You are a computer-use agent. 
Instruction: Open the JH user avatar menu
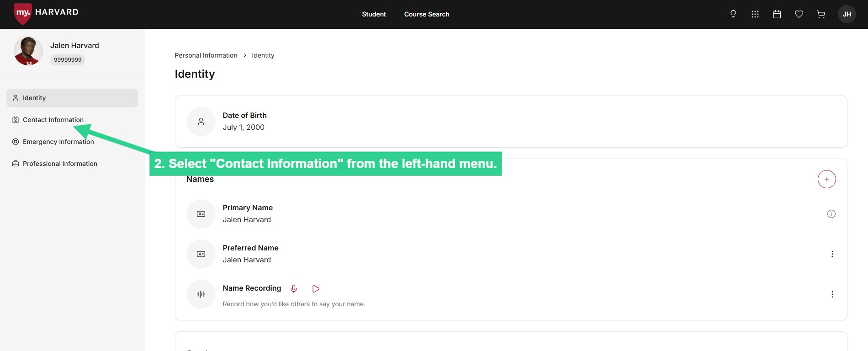[847, 14]
